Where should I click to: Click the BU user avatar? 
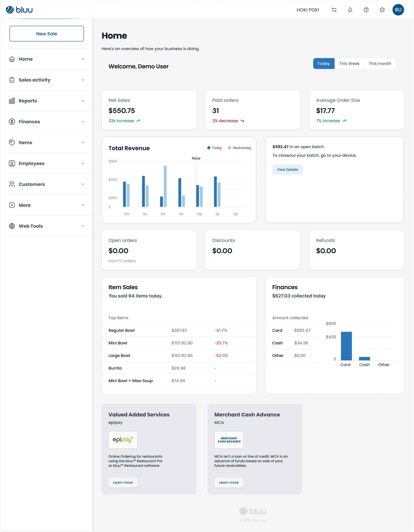pos(398,10)
